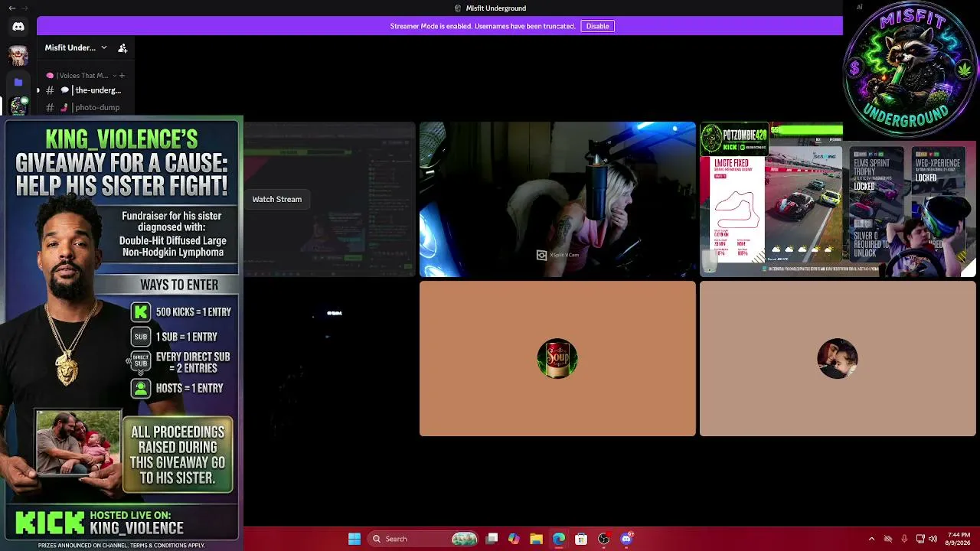Switch to Discord on the taskbar
Image resolution: width=980 pixels, height=551 pixels.
[x=626, y=539]
